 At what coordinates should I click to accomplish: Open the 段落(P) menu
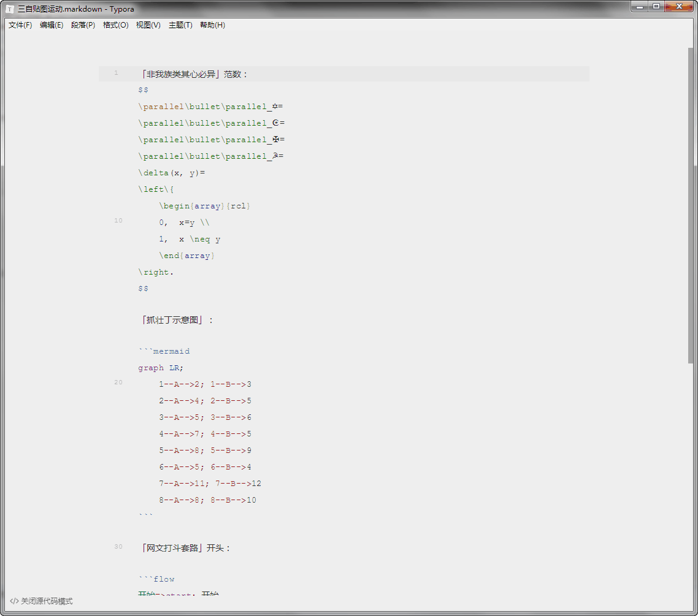(83, 25)
